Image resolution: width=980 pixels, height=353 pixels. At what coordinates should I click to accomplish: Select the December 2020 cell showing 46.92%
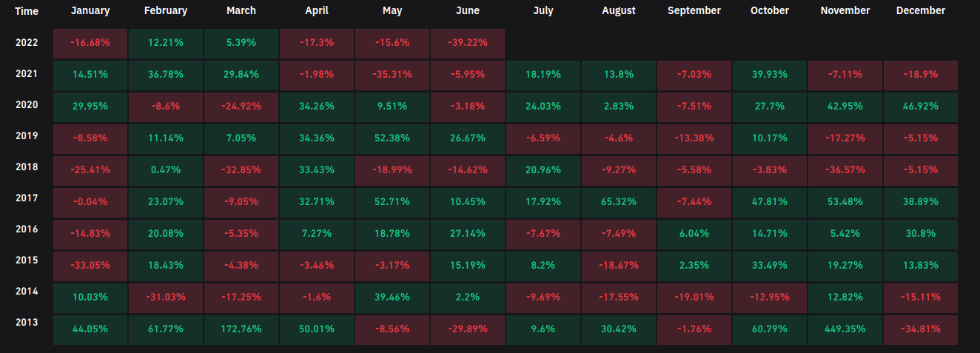pos(920,107)
